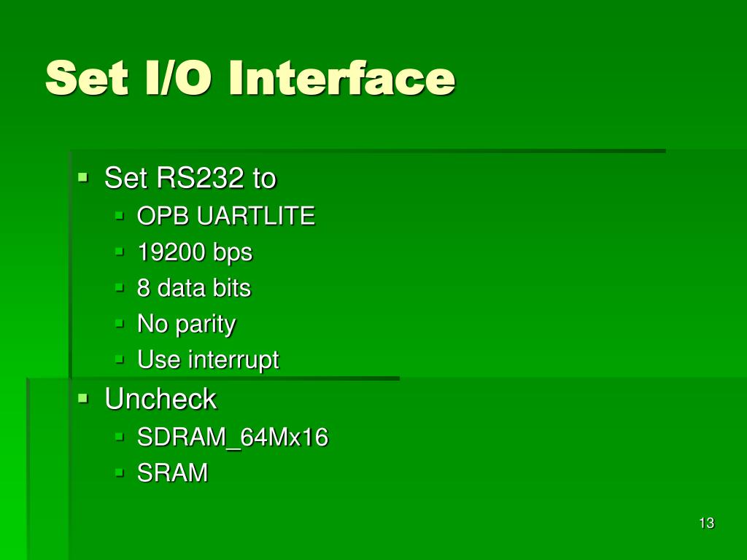Select the "8 data bits" line

(x=194, y=287)
